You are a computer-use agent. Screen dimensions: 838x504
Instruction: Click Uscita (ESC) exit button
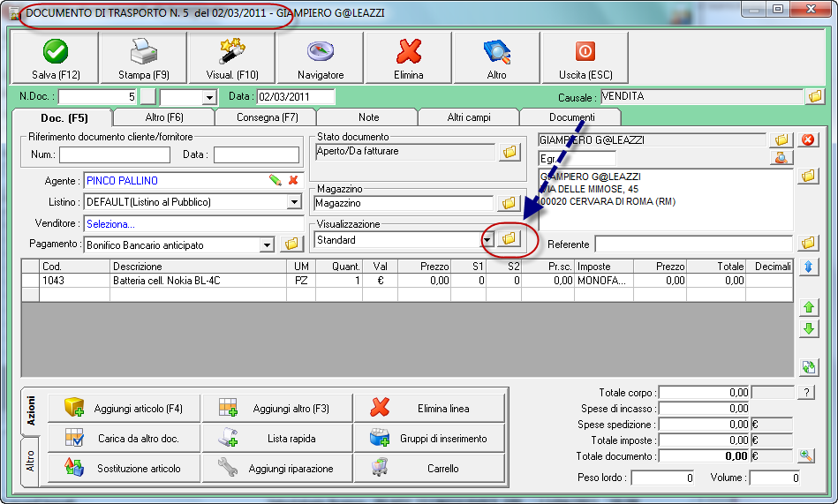click(x=585, y=57)
